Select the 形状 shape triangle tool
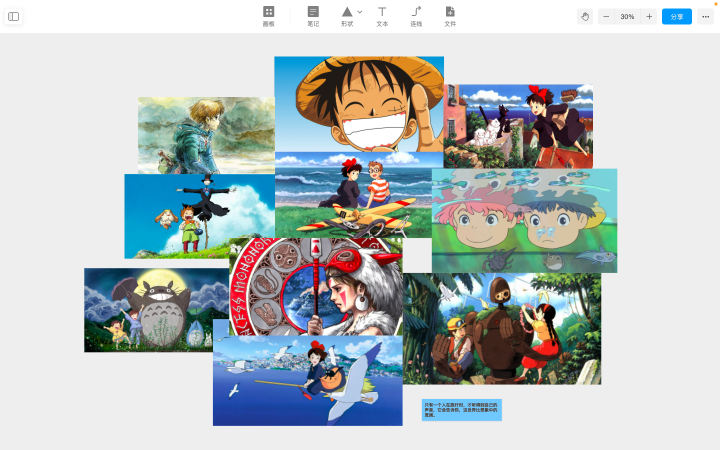This screenshot has width=720, height=450. pos(347,17)
